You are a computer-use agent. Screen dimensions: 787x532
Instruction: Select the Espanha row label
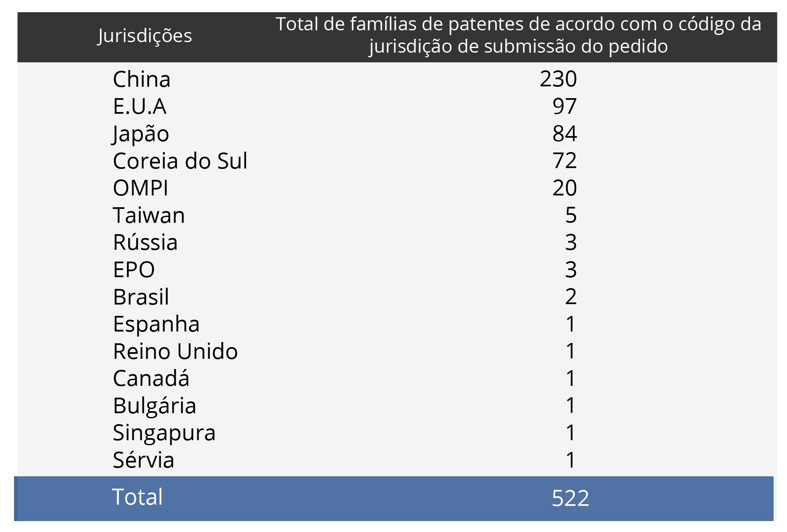coord(156,324)
